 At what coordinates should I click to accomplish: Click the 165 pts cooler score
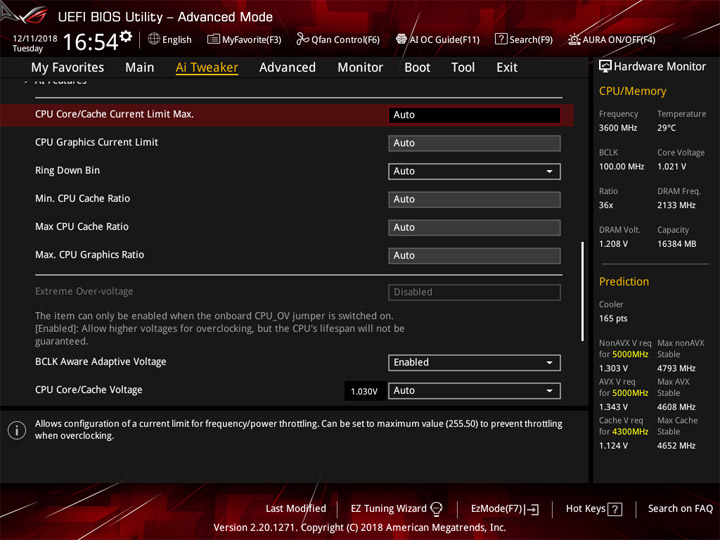(x=613, y=318)
